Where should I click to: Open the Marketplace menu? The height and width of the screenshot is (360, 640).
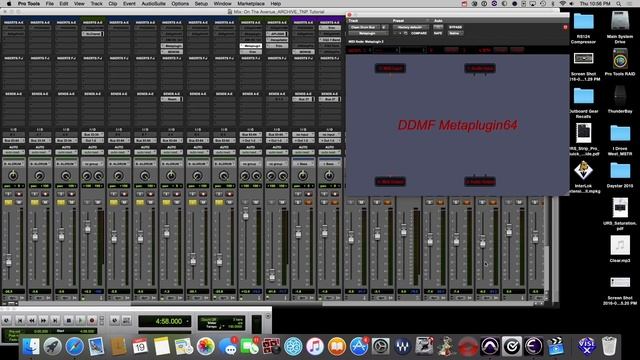tap(251, 3)
